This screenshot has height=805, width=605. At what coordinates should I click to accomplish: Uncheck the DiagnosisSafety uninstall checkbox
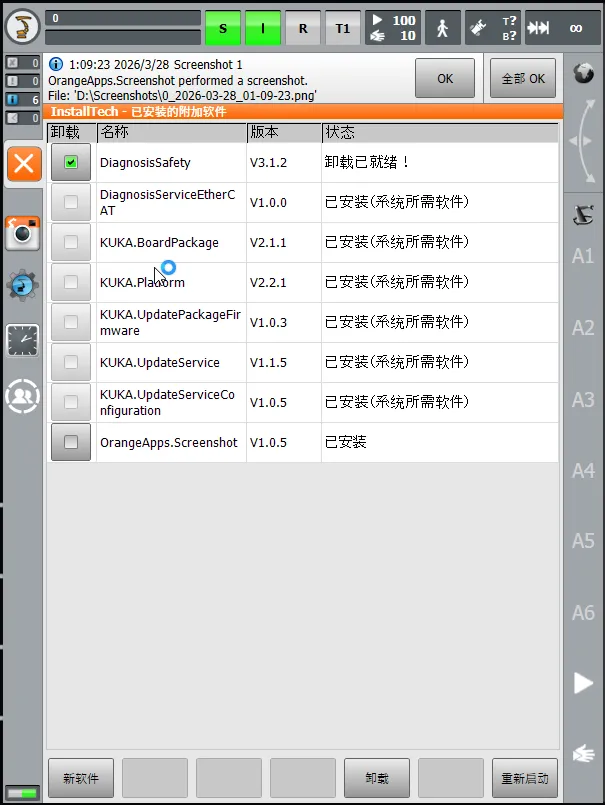71,162
